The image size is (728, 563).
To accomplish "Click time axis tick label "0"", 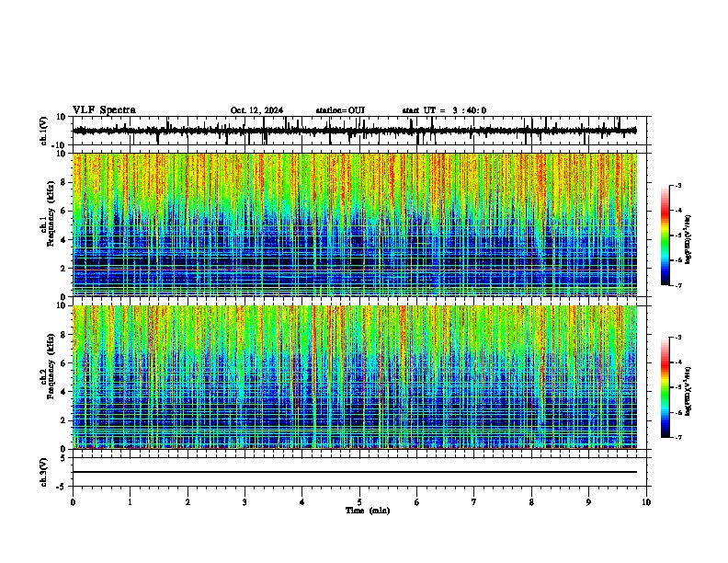I will coord(73,502).
